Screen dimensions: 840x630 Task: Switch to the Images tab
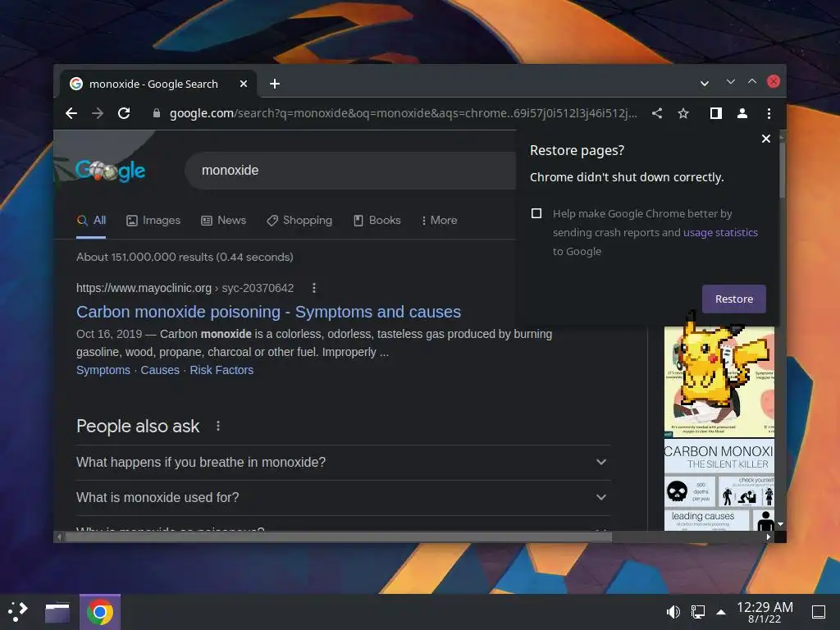coord(153,220)
